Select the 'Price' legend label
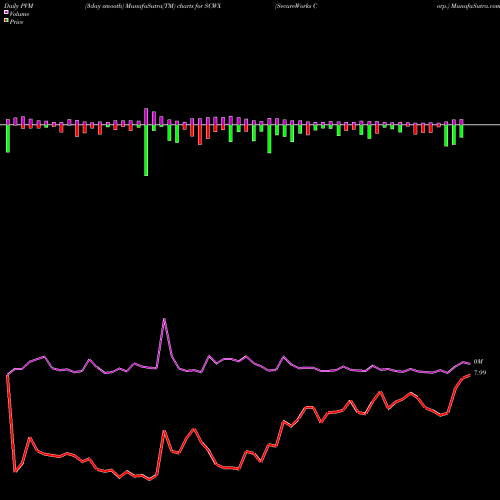Viewport: 500px width, 500px height. pos(16,22)
